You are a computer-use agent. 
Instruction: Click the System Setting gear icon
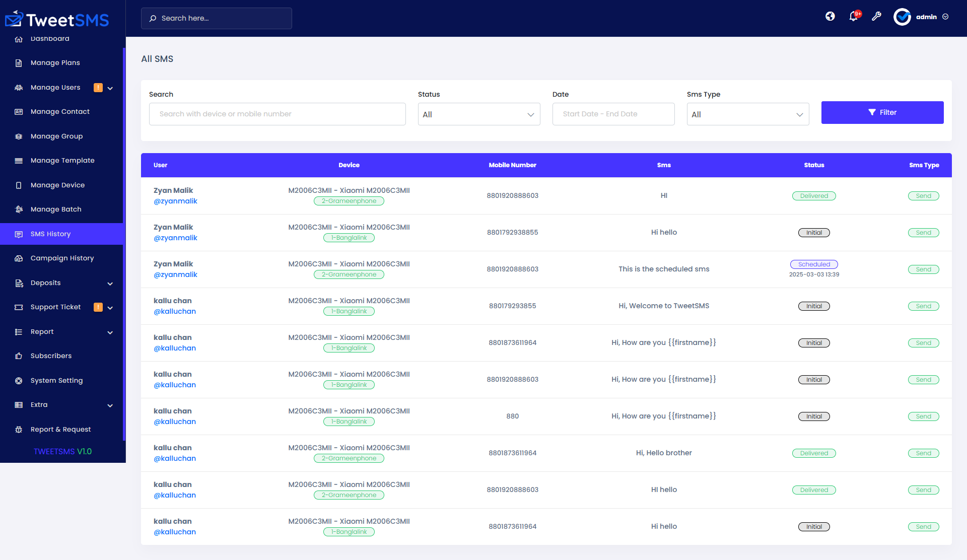(19, 381)
